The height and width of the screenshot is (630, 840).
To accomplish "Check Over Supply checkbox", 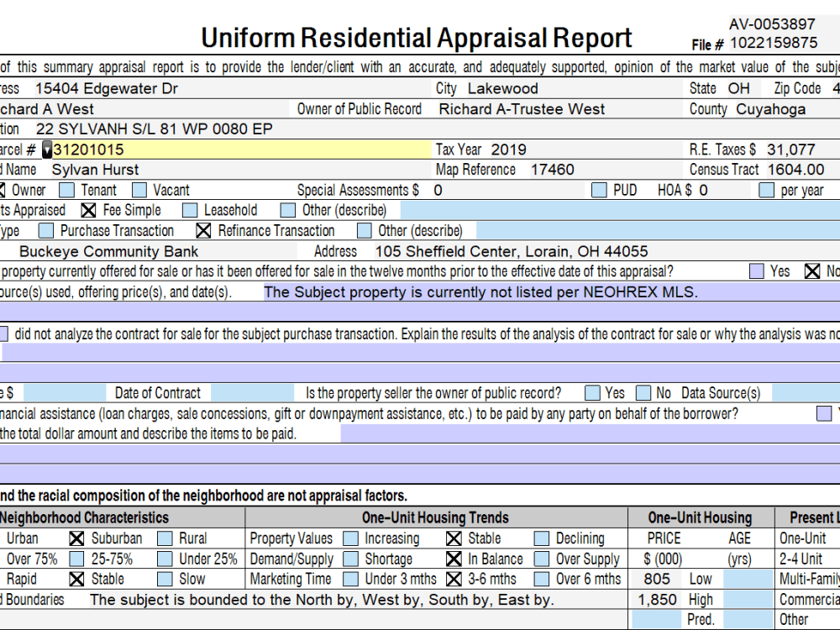I will point(542,559).
